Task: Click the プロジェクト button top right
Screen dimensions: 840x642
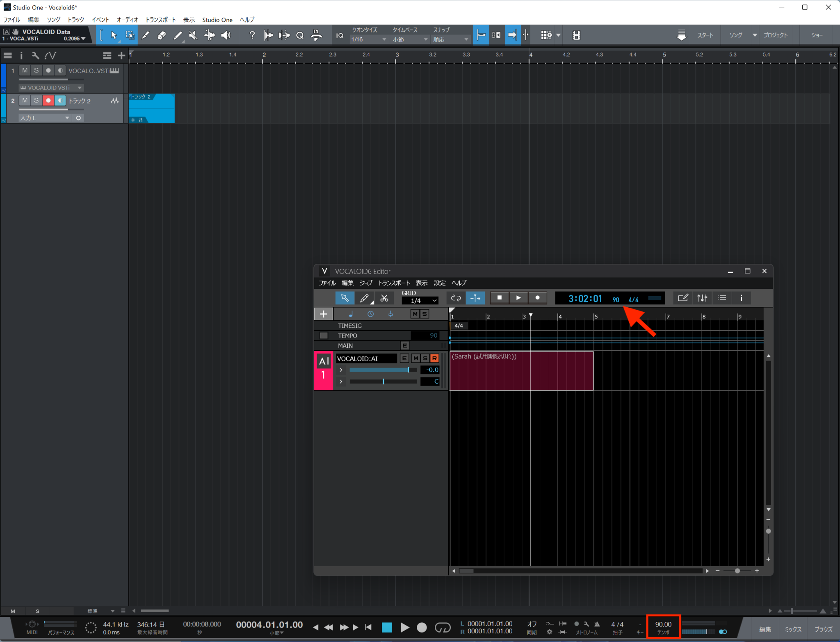Action: (x=776, y=35)
